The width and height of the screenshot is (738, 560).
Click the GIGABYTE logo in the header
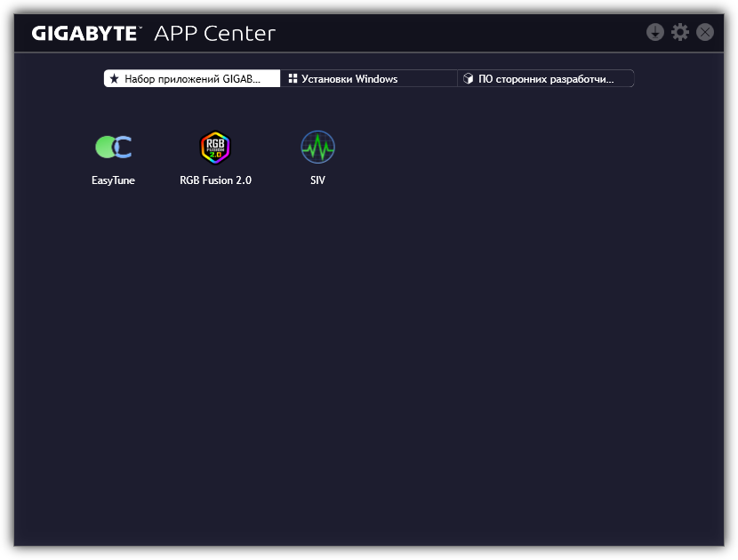click(86, 34)
